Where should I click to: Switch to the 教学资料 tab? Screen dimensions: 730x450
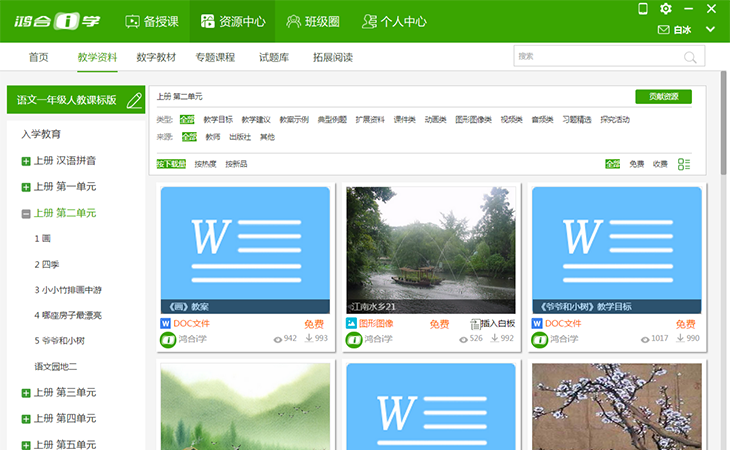click(97, 57)
